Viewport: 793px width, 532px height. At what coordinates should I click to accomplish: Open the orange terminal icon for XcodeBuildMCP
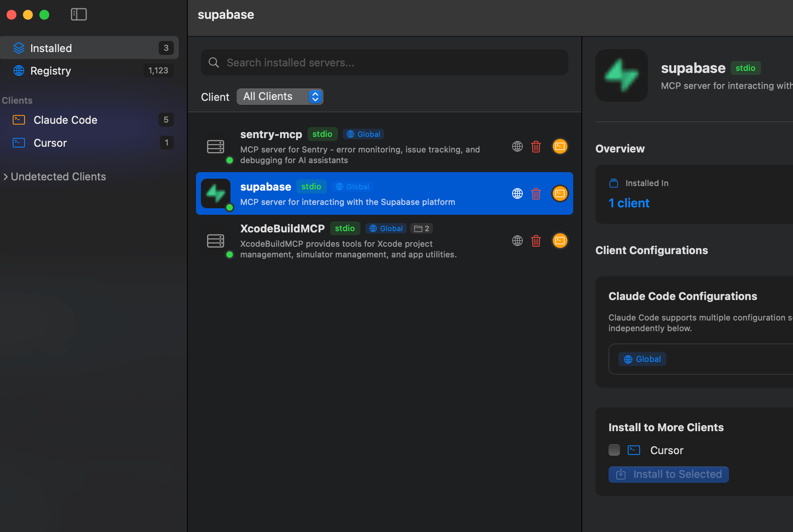point(560,241)
